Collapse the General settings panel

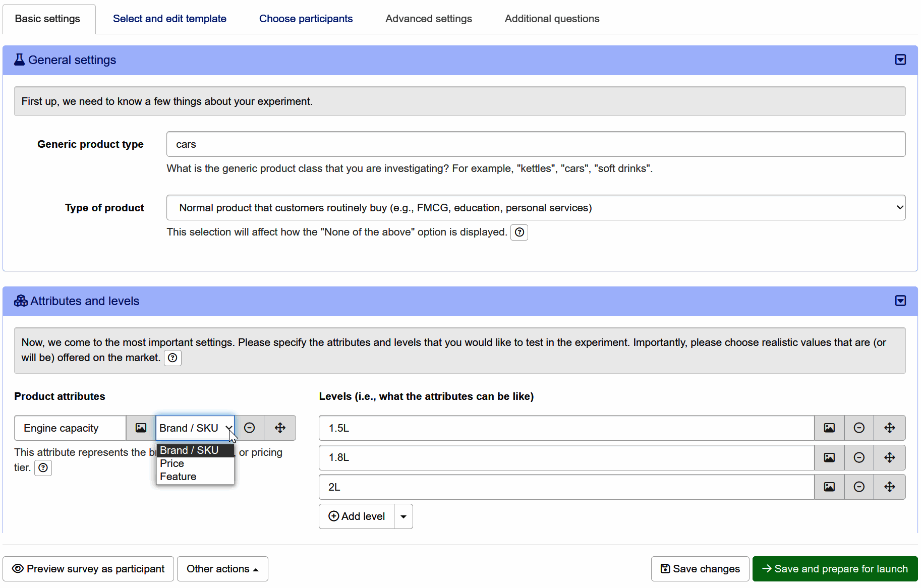(x=900, y=60)
